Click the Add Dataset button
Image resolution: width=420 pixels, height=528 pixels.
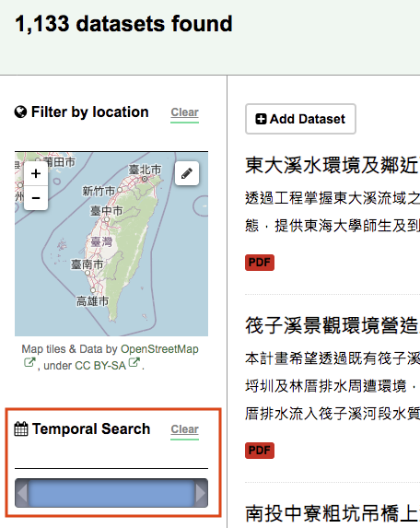(300, 119)
